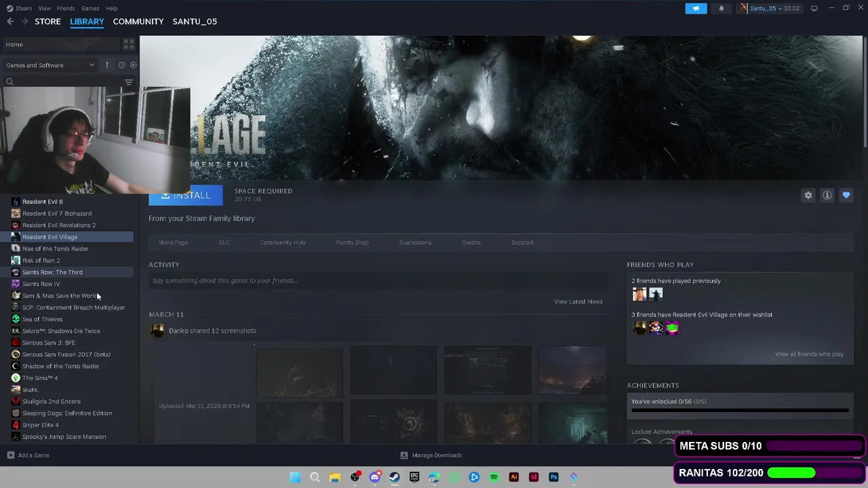The width and height of the screenshot is (868, 488).
Task: Open the DLC link
Action: (x=224, y=242)
